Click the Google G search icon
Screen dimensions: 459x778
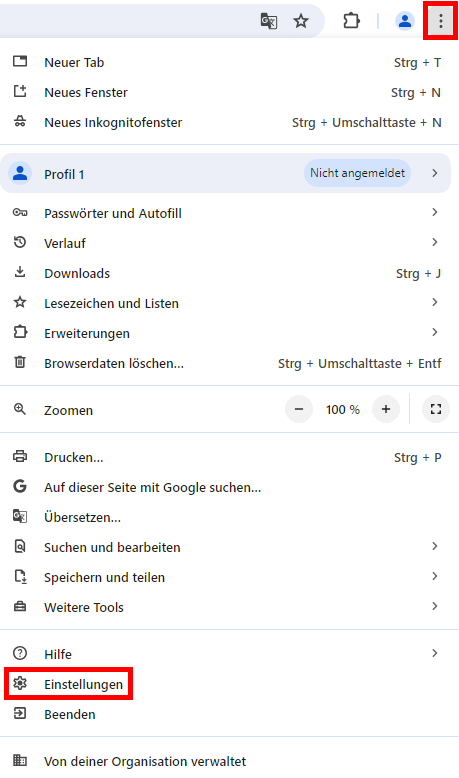(x=20, y=487)
